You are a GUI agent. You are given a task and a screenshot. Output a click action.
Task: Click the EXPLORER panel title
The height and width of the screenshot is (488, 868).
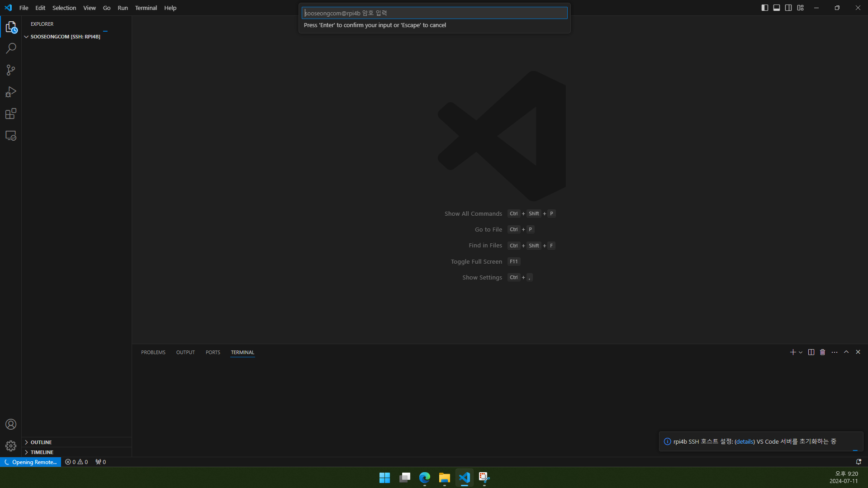[42, 24]
